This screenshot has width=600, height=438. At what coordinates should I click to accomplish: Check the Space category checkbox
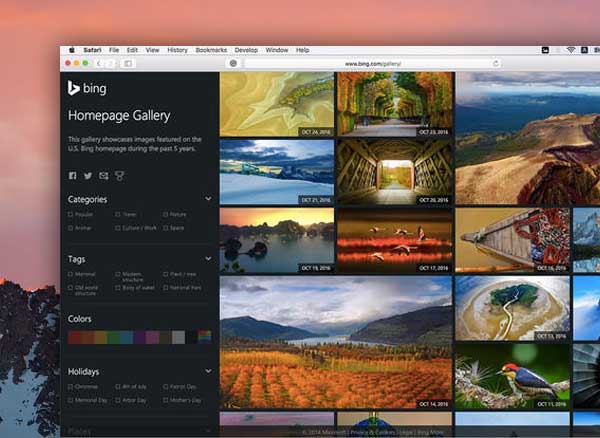165,228
